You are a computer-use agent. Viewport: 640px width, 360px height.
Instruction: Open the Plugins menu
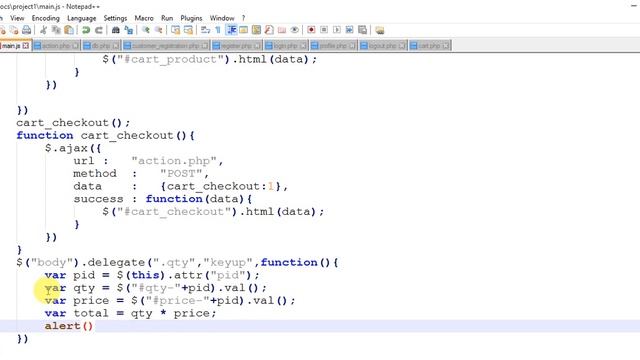point(191,18)
